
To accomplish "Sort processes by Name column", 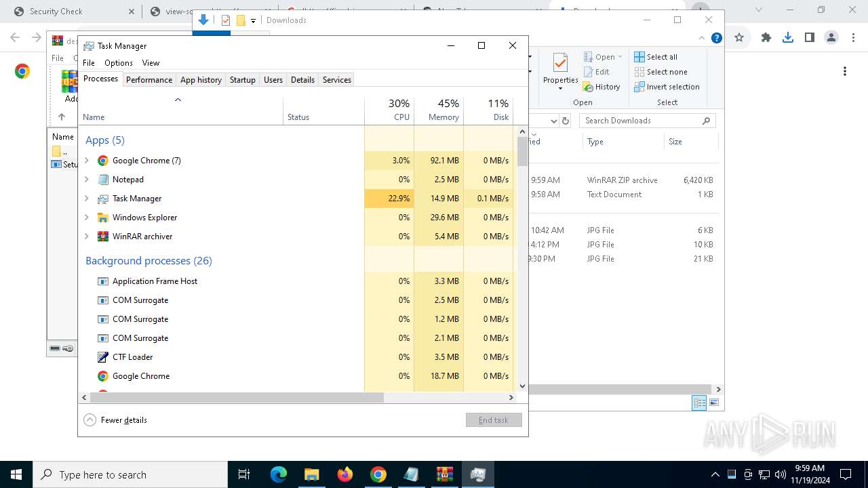I will pos(181,110).
